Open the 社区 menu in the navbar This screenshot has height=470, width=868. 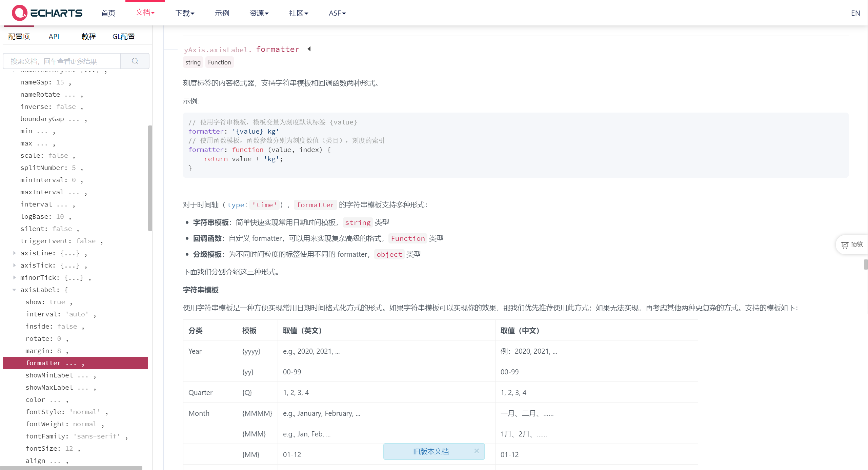tap(298, 13)
